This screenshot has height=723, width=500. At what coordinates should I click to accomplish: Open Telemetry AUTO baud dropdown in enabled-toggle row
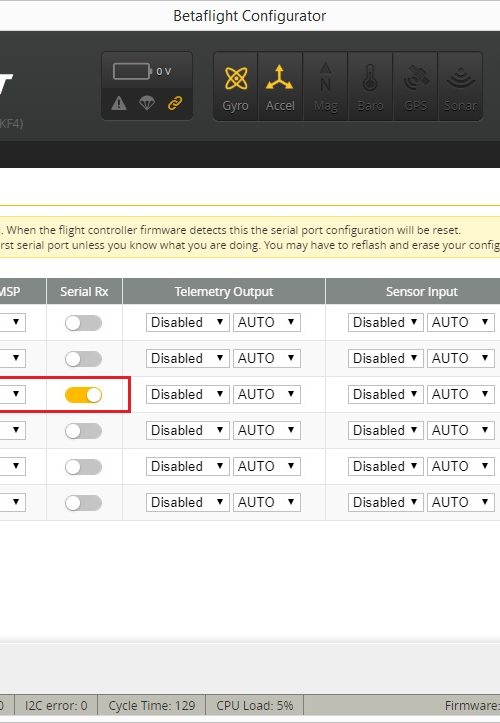pos(267,394)
